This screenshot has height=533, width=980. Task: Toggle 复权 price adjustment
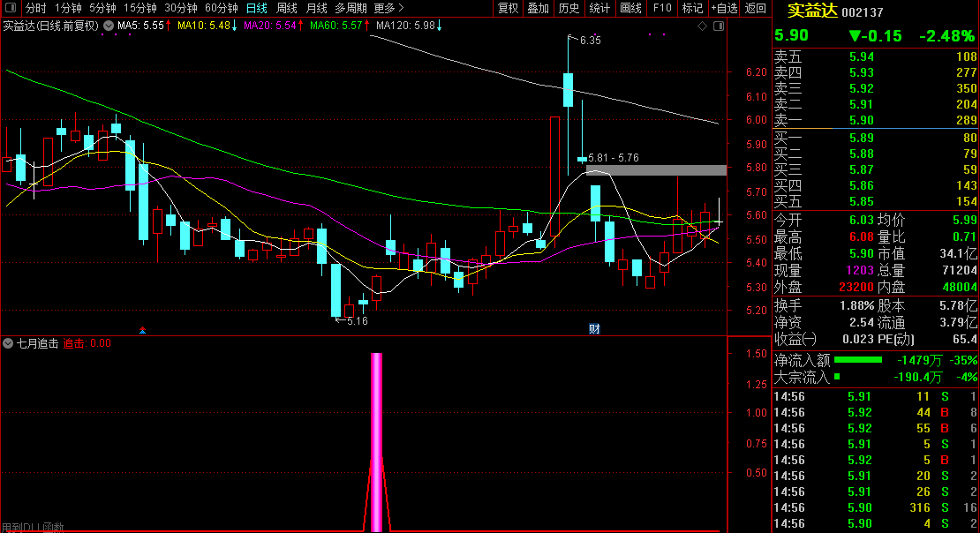click(508, 8)
